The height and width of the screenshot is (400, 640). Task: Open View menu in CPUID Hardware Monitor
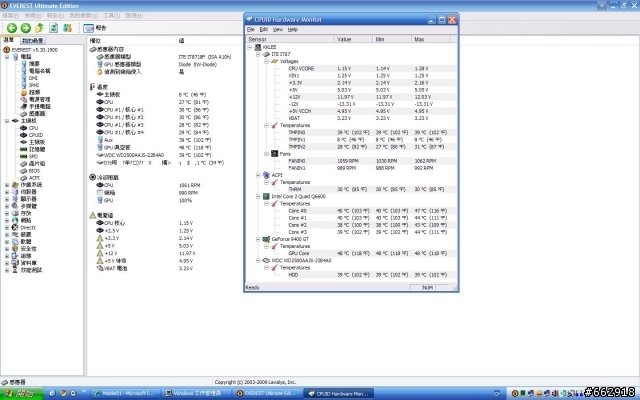point(278,29)
